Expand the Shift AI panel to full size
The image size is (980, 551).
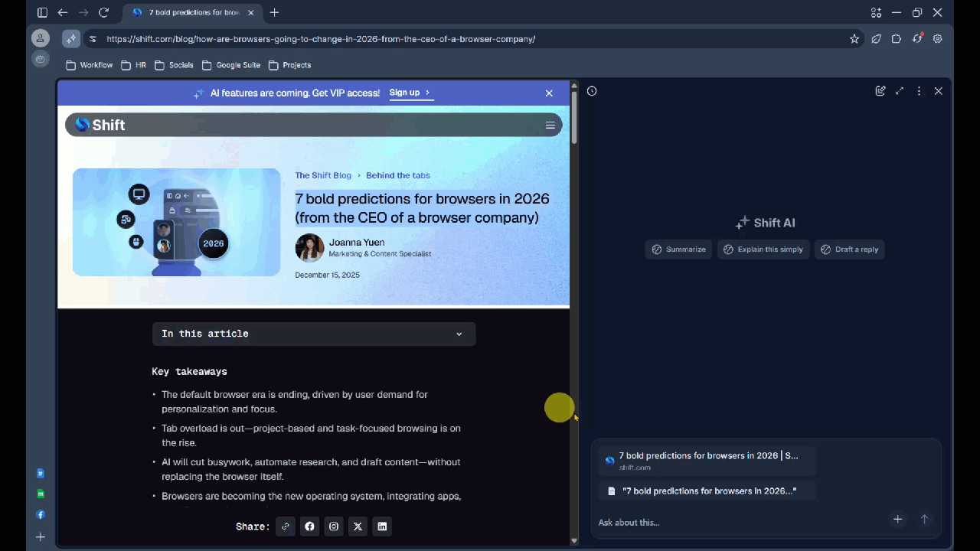(x=900, y=91)
